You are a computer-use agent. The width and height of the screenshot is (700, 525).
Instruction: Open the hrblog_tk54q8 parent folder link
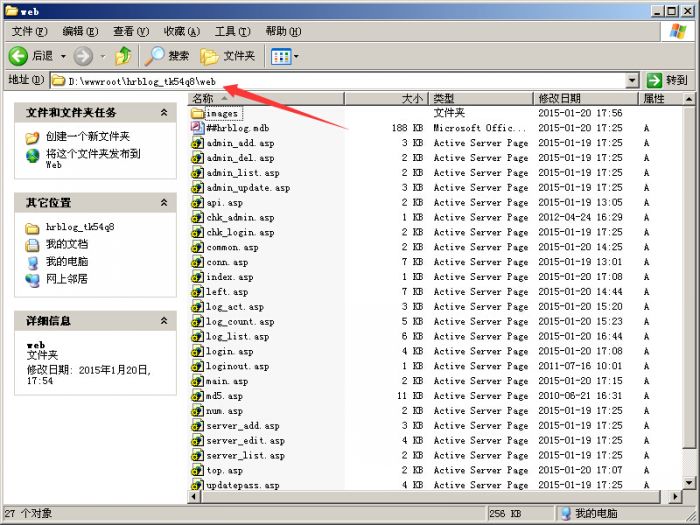click(x=79, y=227)
